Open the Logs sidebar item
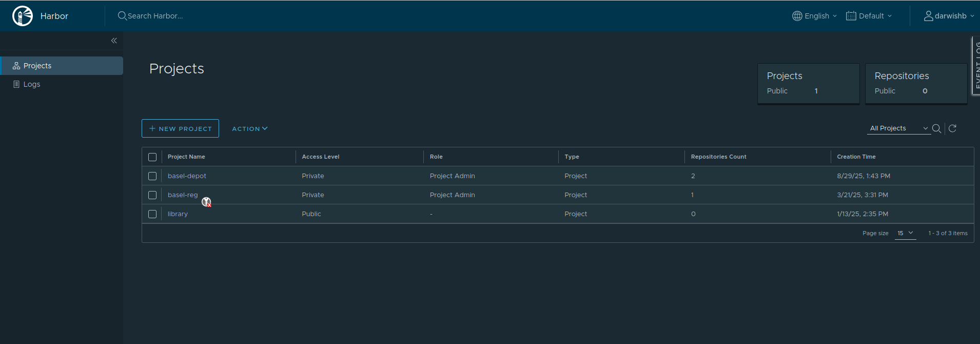 click(x=32, y=84)
